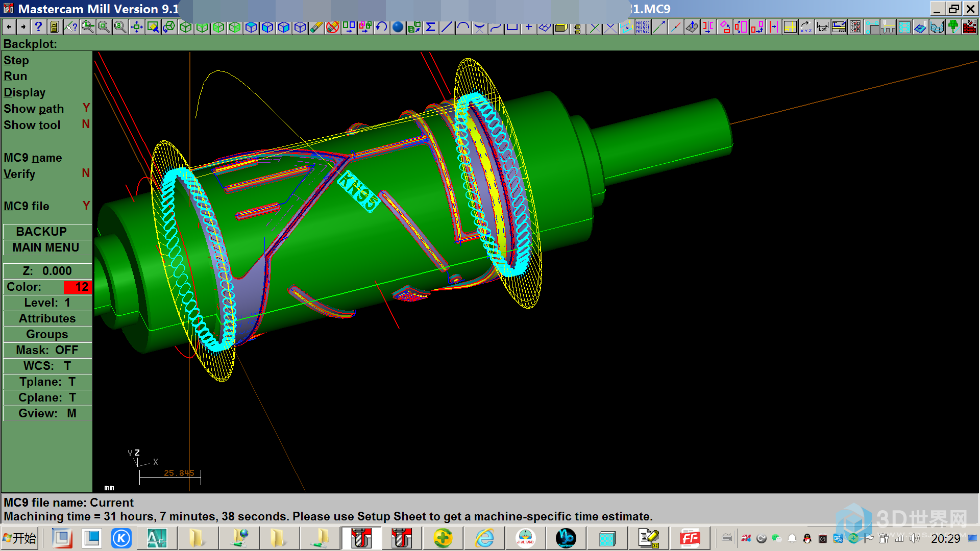Select the blue sphere shading icon
The width and height of the screenshot is (980, 551).
[x=398, y=27]
